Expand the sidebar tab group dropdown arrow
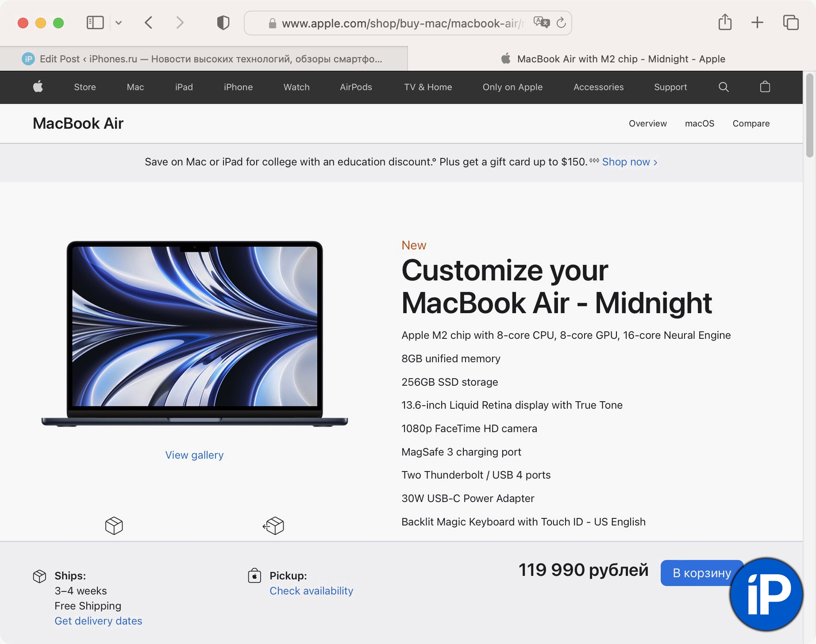Screen dimensions: 816x644 (x=119, y=23)
